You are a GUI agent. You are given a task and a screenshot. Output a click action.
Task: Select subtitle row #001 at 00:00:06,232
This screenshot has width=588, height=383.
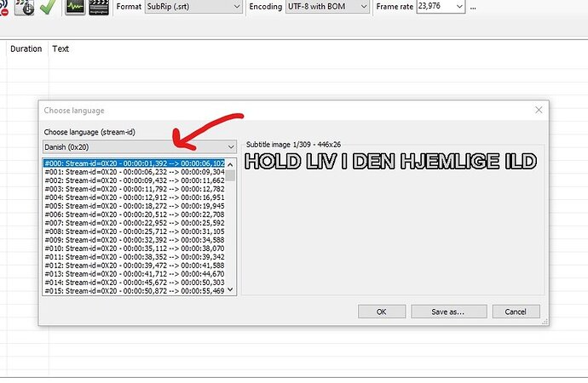click(x=135, y=172)
